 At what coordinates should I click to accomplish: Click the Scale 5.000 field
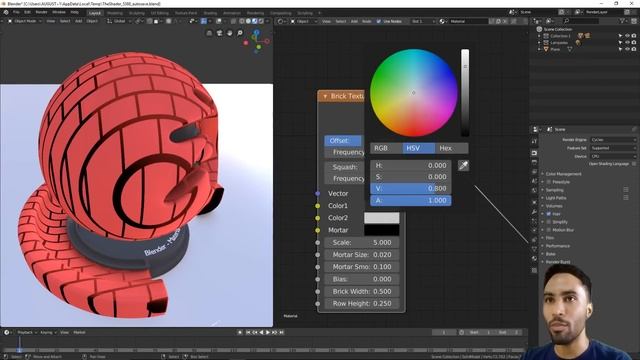pyautogui.click(x=362, y=242)
